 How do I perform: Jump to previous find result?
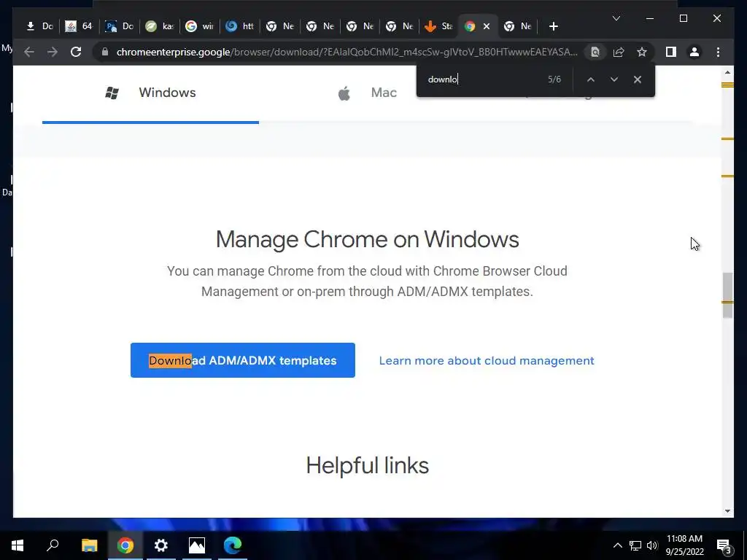pos(591,79)
